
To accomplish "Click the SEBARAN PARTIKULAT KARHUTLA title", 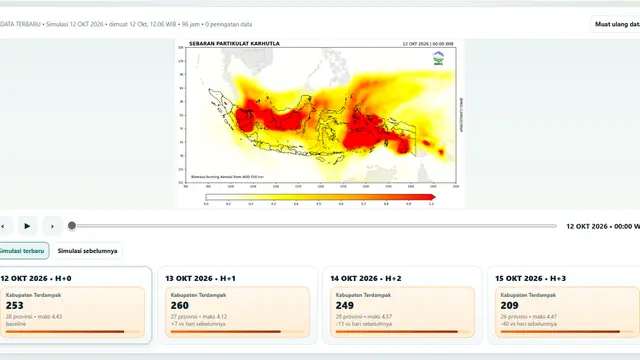I will coord(234,43).
